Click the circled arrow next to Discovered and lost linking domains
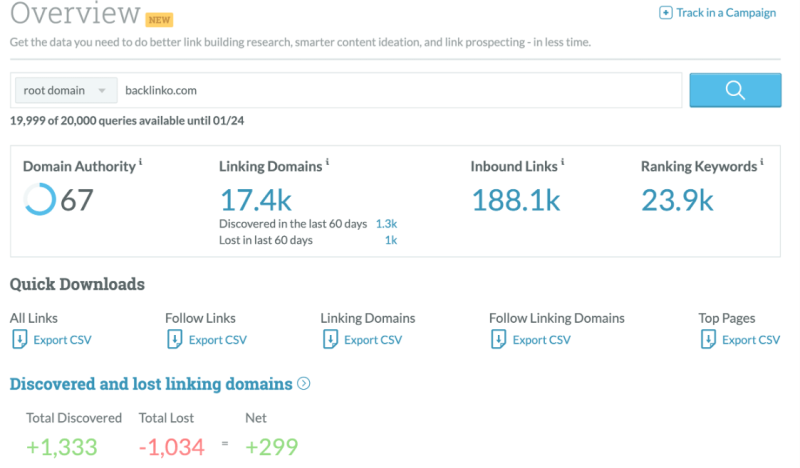 click(x=304, y=383)
